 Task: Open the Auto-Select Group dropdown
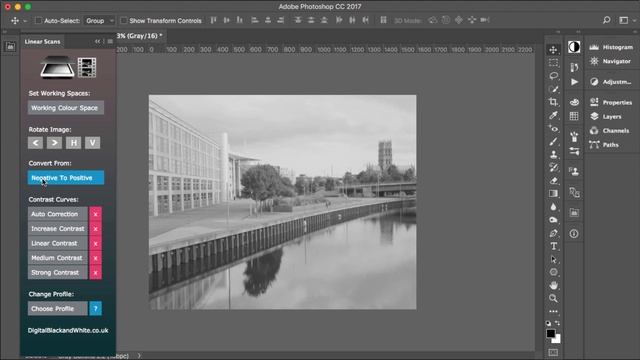[x=99, y=20]
